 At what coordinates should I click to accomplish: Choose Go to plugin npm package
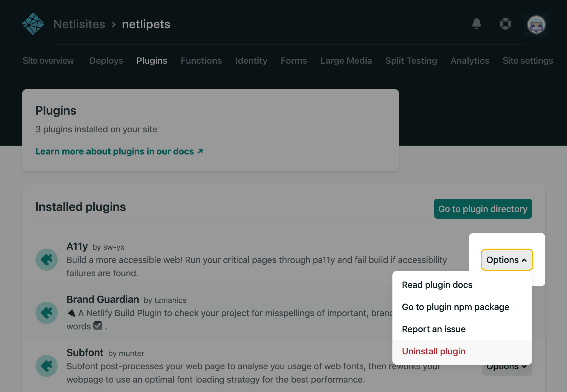[455, 307]
